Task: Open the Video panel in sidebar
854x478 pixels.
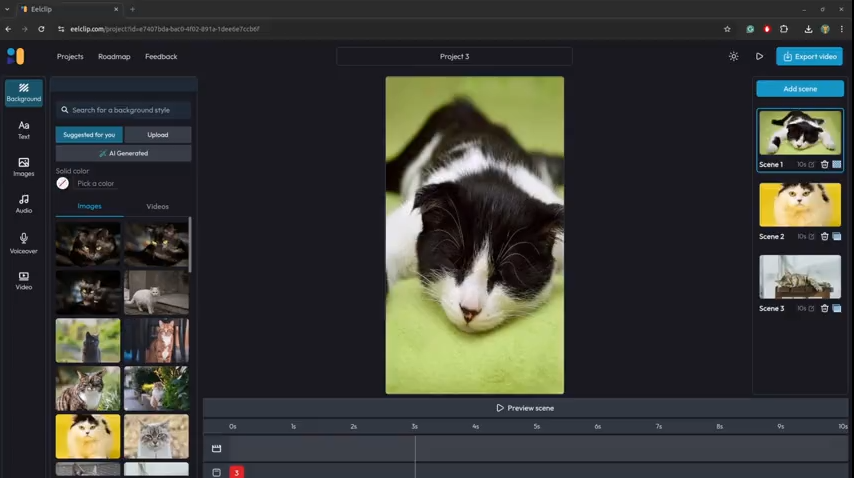Action: click(24, 280)
